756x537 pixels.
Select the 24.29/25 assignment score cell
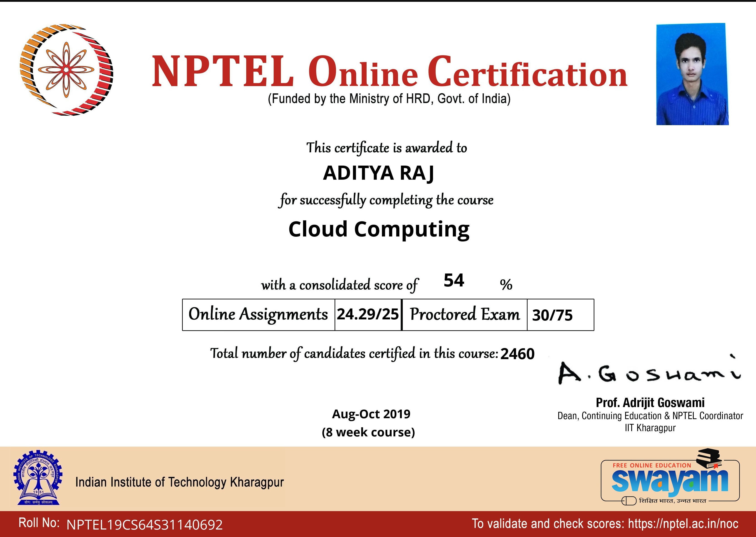(368, 314)
